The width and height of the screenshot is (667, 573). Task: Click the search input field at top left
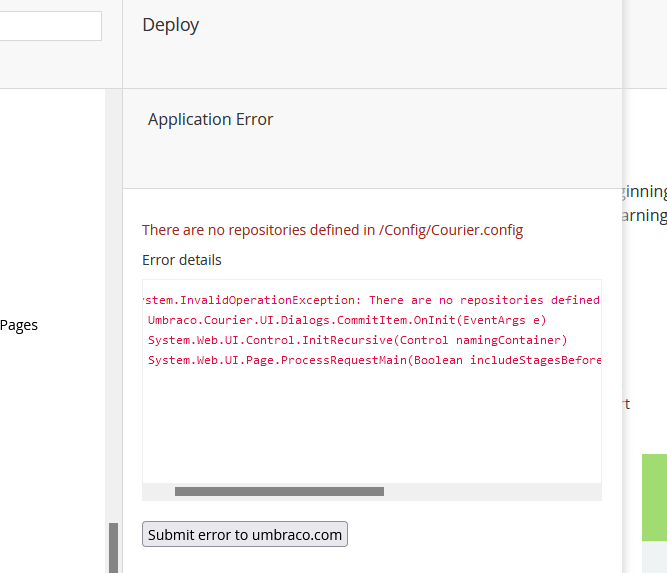[x=50, y=26]
